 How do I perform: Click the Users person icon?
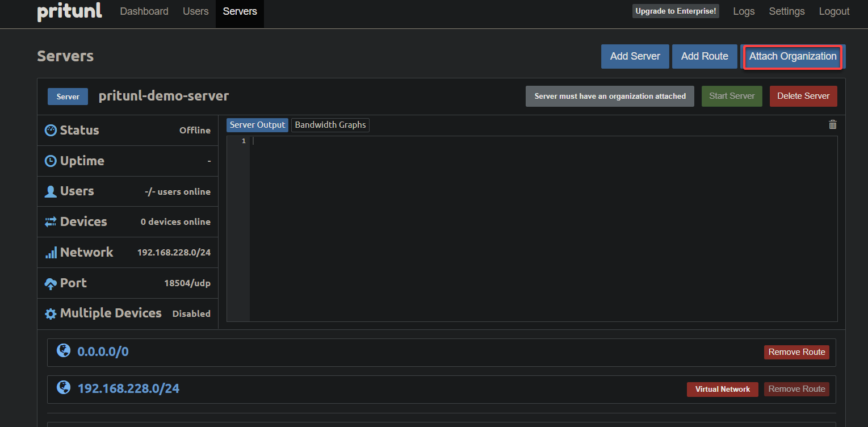click(51, 191)
